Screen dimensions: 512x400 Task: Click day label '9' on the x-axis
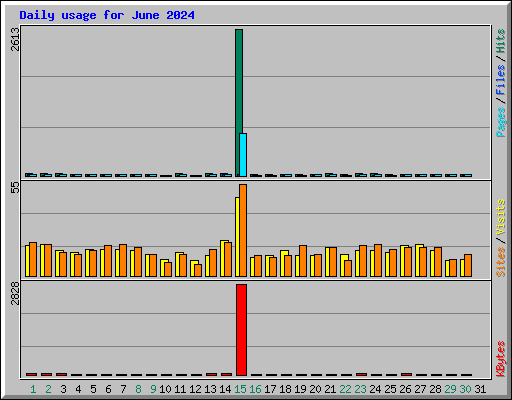pos(153,389)
